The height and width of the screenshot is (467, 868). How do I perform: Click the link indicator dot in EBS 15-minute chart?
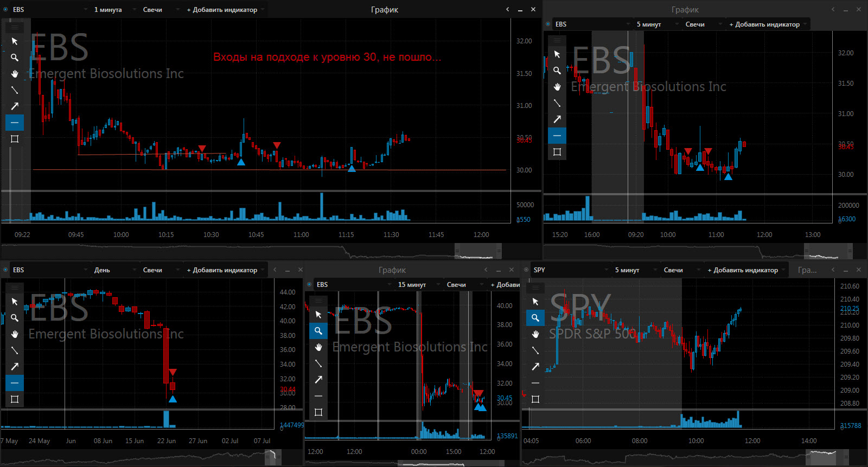coord(309,285)
